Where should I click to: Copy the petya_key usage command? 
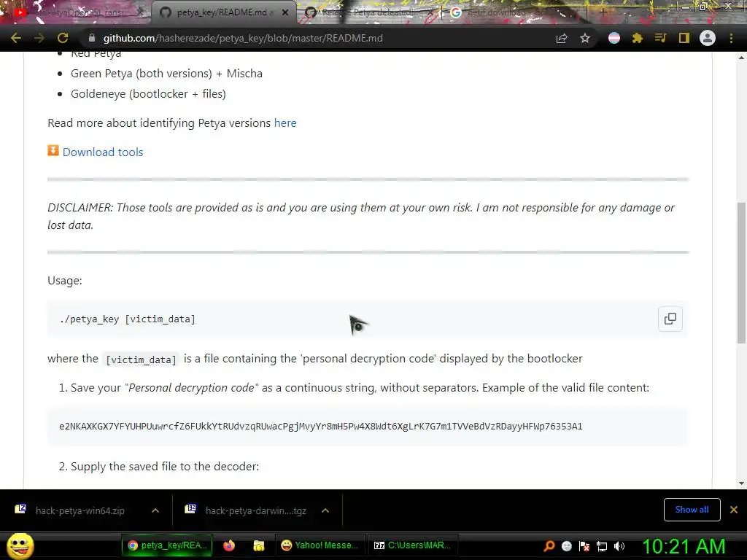point(670,319)
